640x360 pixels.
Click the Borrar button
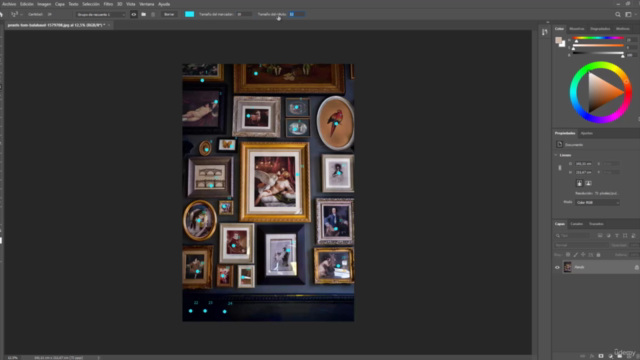(169, 14)
